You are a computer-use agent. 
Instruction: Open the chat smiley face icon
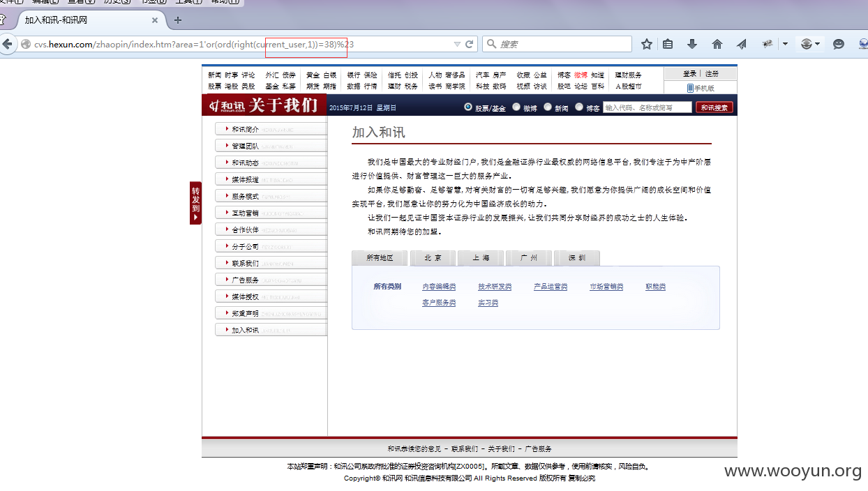click(839, 44)
